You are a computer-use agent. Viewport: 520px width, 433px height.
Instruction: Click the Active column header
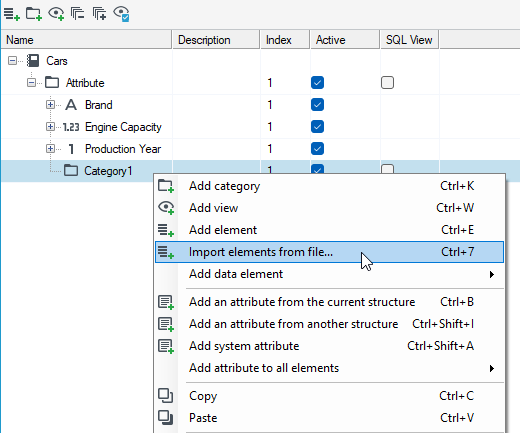345,40
